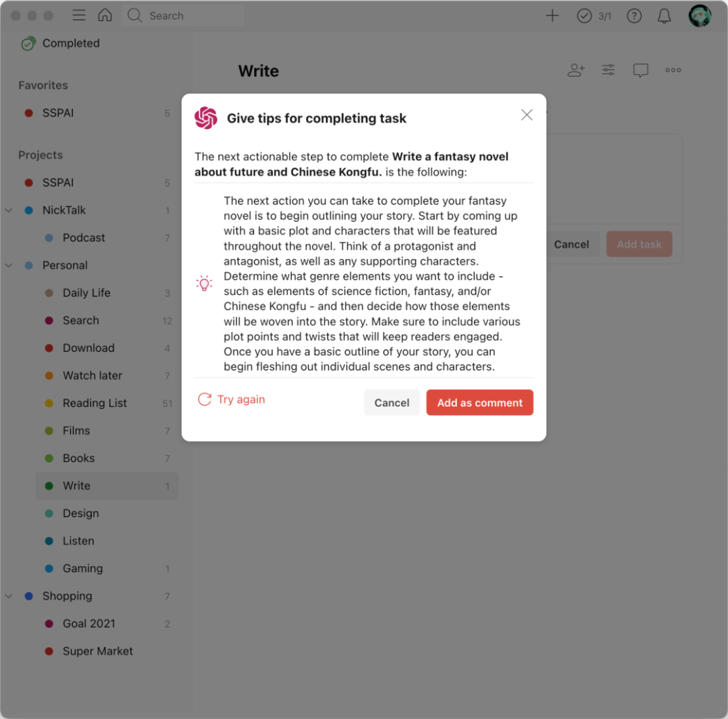Open the productivity 3/1 checkmark icon
The height and width of the screenshot is (719, 728).
[594, 15]
